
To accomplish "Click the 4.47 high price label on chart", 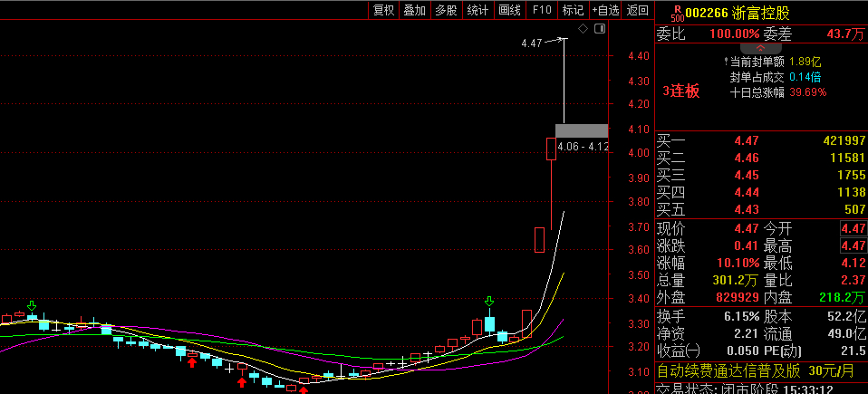I will click(x=531, y=42).
